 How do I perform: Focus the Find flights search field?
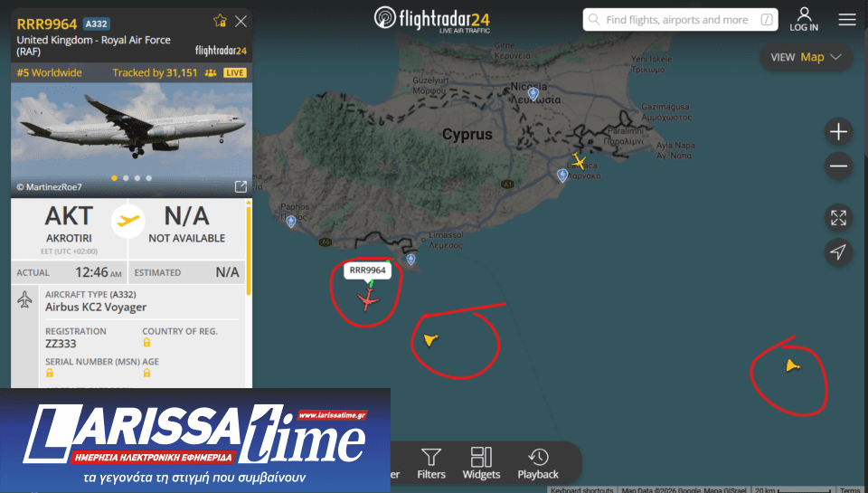680,20
